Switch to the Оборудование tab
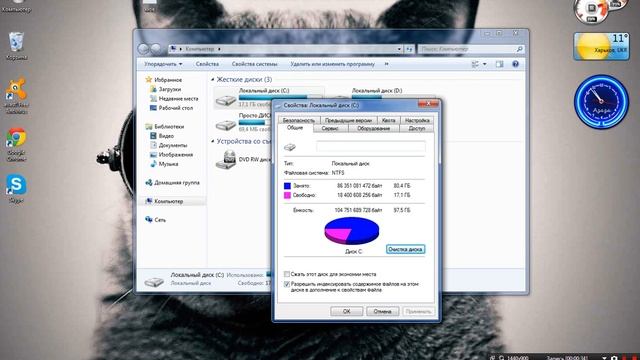The height and width of the screenshot is (360, 640). 373,128
